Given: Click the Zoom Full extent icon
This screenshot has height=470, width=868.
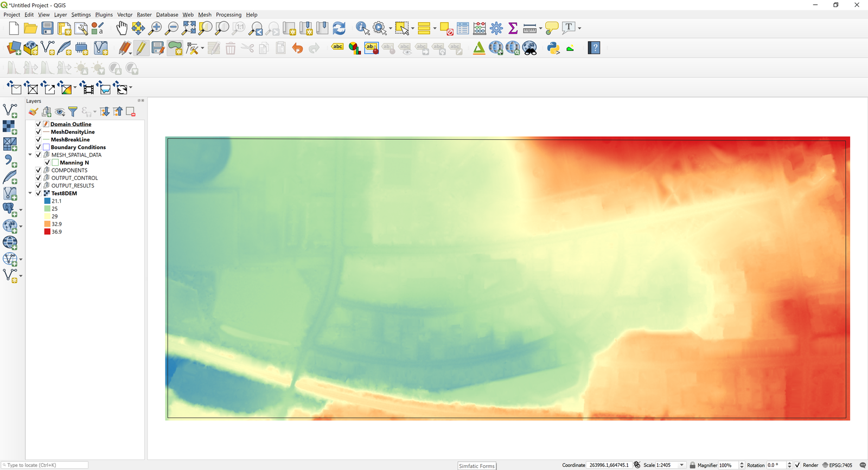Looking at the screenshot, I should [189, 28].
